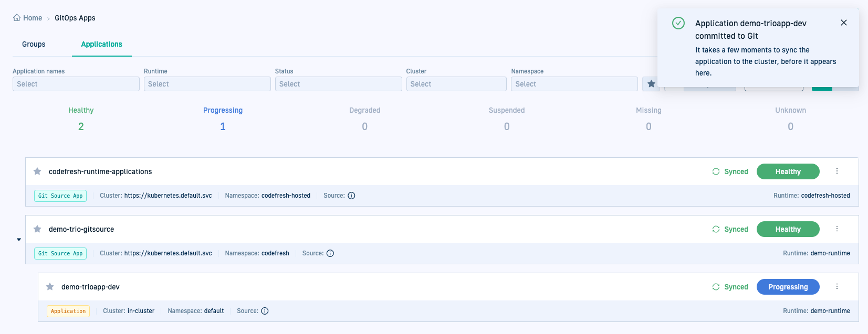Favorite the demo-trio-gitsource application
Image resolution: width=868 pixels, height=334 pixels.
click(x=37, y=229)
